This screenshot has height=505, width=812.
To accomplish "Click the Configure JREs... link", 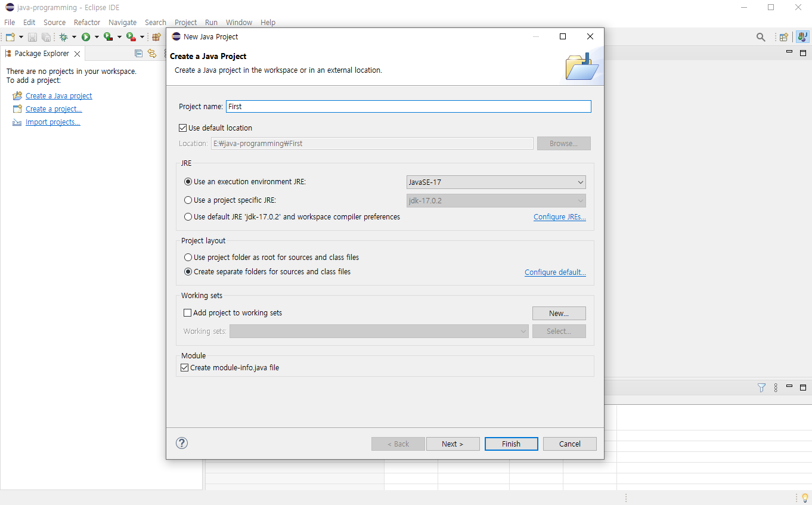I will 559,217.
